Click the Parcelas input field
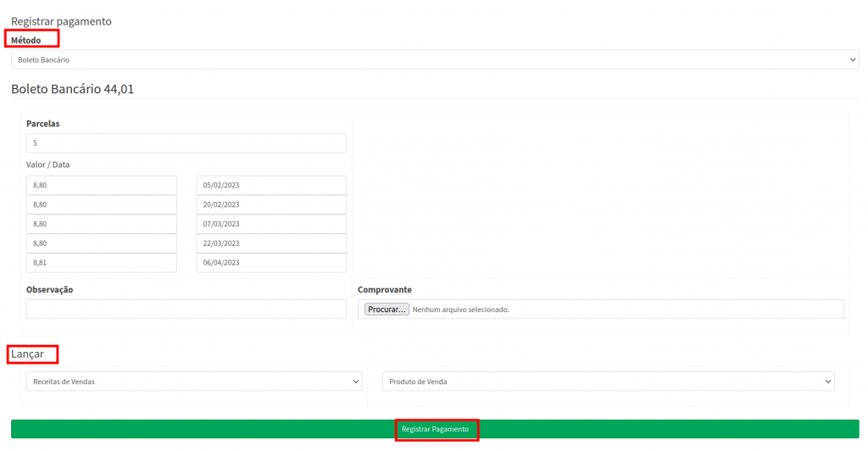868x451 pixels. tap(186, 143)
